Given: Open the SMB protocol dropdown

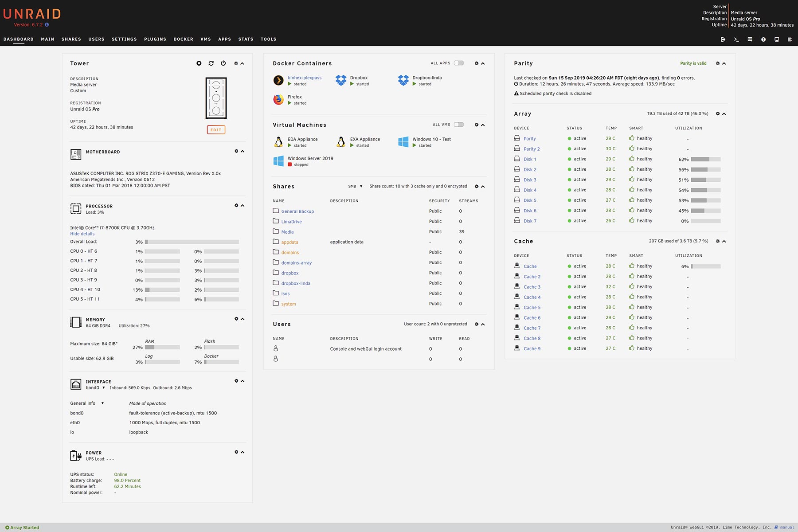Looking at the screenshot, I should [356, 187].
